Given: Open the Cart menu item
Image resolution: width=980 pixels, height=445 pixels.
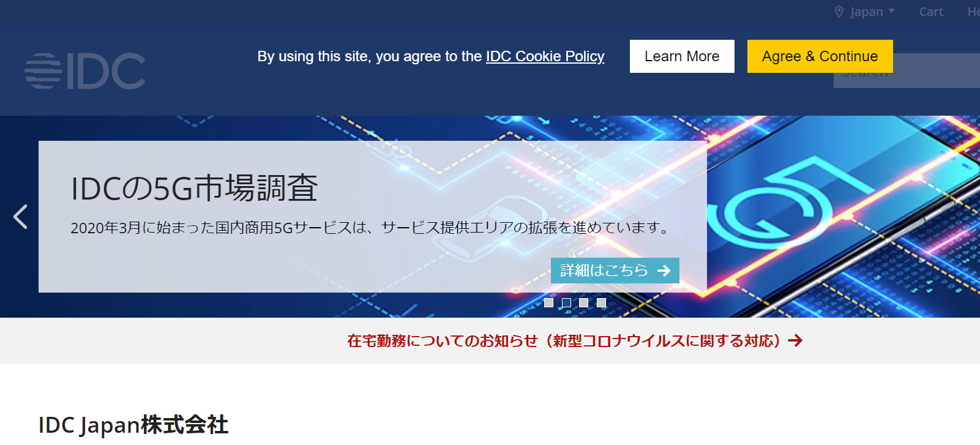Looking at the screenshot, I should click(930, 12).
